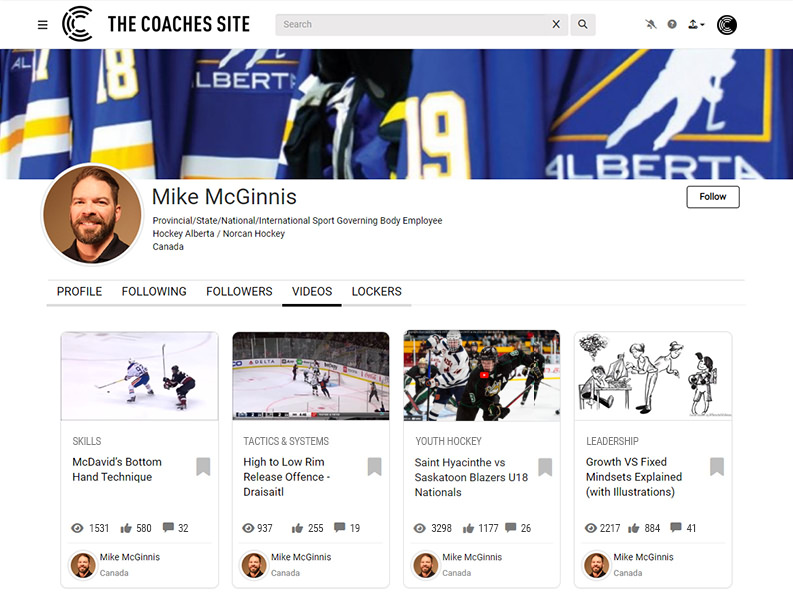This screenshot has height=600, width=793.
Task: Click views eye icon showing 1531
Action: (77, 528)
